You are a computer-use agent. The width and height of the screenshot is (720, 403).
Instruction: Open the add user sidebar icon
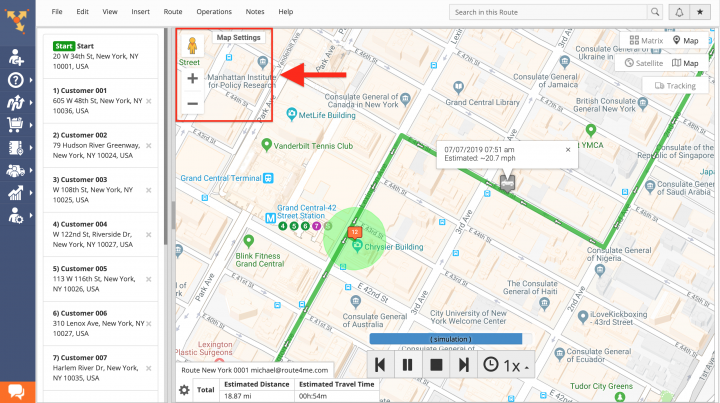[x=16, y=58]
